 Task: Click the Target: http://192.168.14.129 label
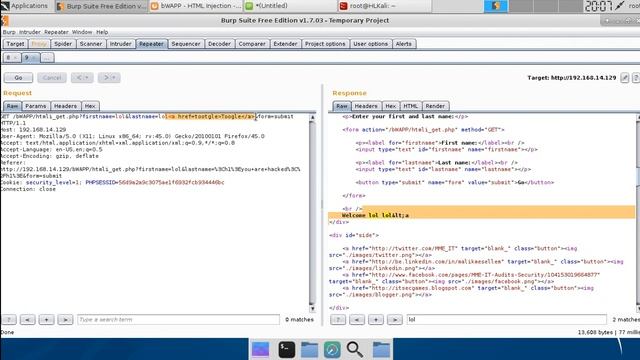click(x=571, y=78)
